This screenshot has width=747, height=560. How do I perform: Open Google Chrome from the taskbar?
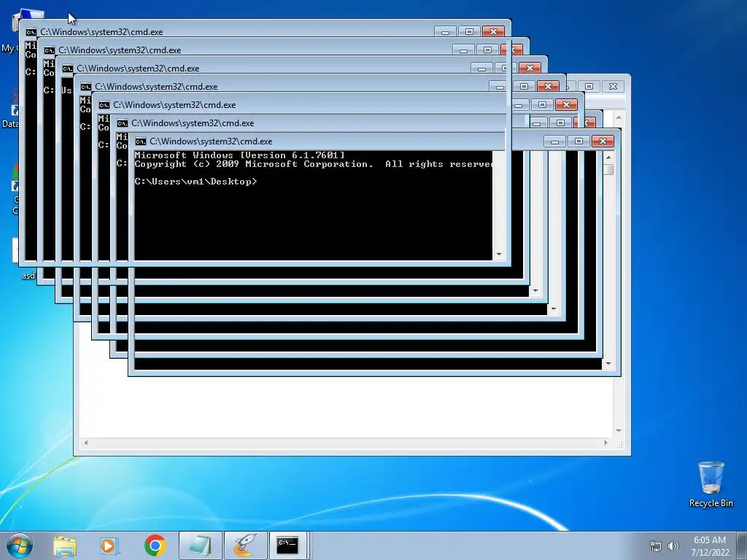point(155,545)
